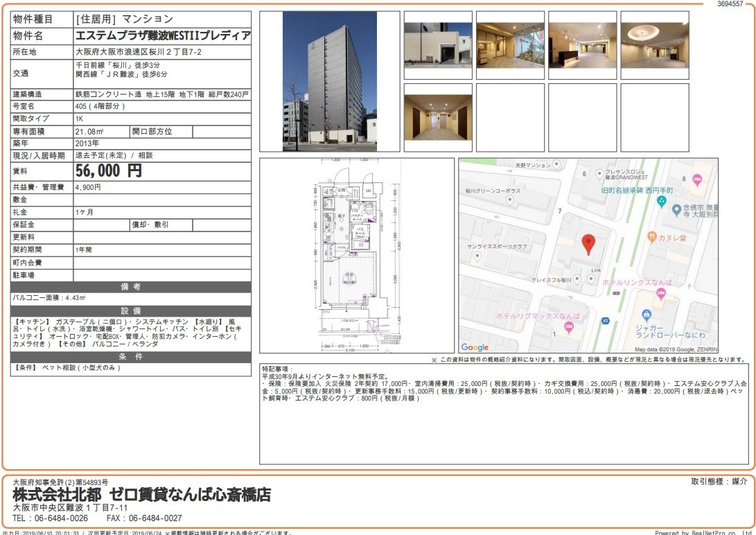
Task: Open the elevator hall corridor thumbnail
Action: pos(438,117)
